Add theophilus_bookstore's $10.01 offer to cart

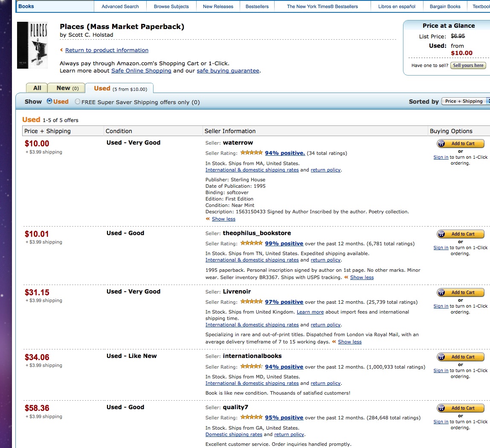click(x=461, y=234)
